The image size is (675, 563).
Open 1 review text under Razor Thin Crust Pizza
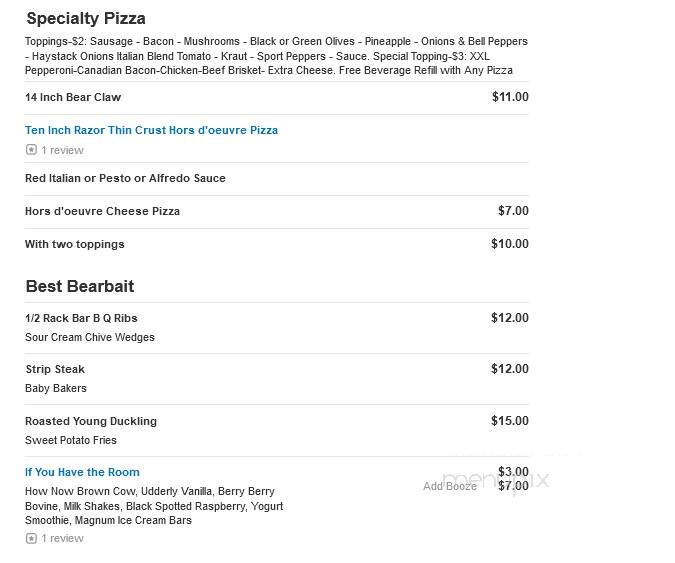click(62, 150)
